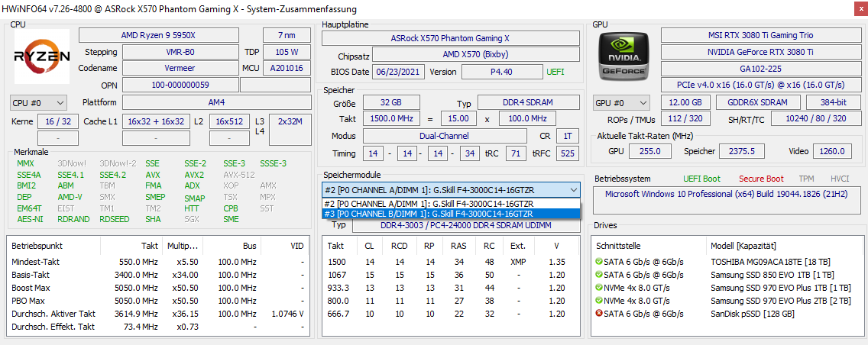Screen dimensions: 868x345
Task: Click the Windows 10 Professional OS field
Action: coord(727,200)
